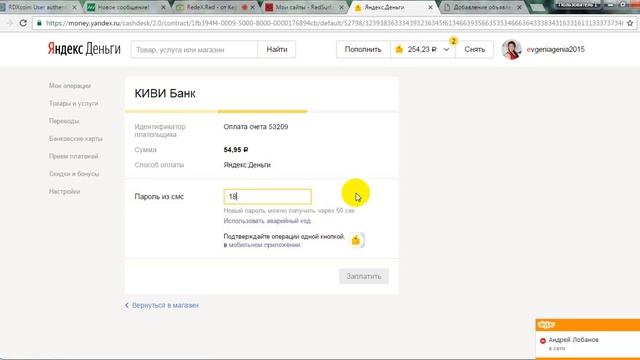Click the yellow wallet icon near the balance
Screen dimensions: 640x360
(x=399, y=49)
